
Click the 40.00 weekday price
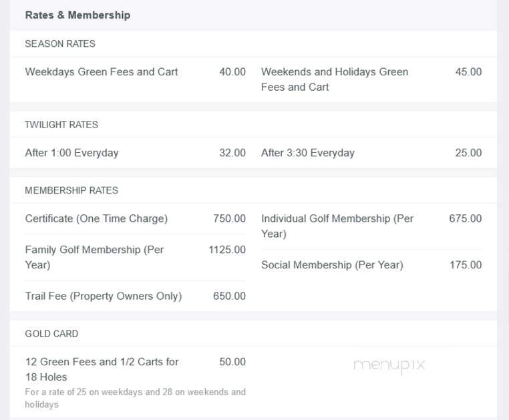232,71
